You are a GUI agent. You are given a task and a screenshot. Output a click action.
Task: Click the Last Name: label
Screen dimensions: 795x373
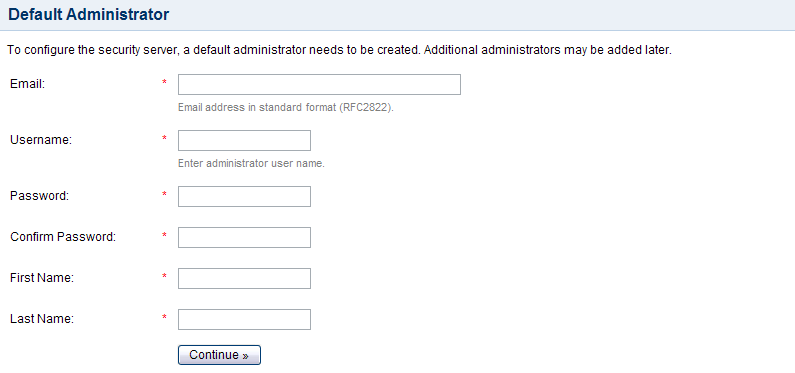[42, 319]
